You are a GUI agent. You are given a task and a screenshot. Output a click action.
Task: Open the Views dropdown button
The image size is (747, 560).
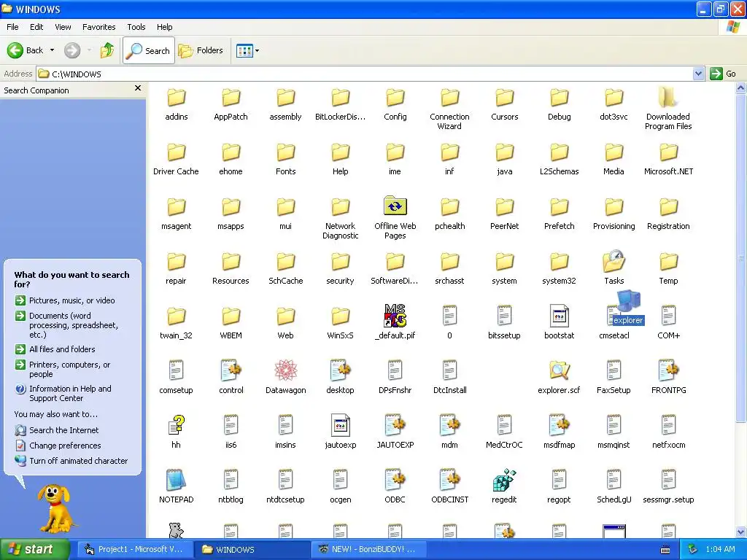pos(248,50)
